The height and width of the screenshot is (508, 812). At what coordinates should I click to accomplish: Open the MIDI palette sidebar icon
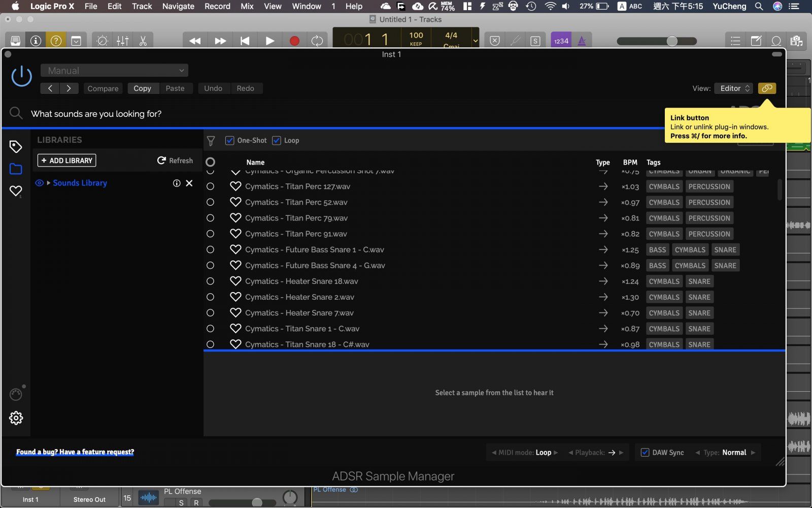pos(16,395)
